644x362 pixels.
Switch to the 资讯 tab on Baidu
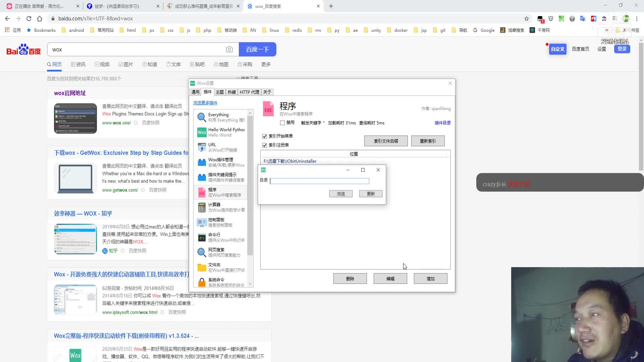coord(78,64)
